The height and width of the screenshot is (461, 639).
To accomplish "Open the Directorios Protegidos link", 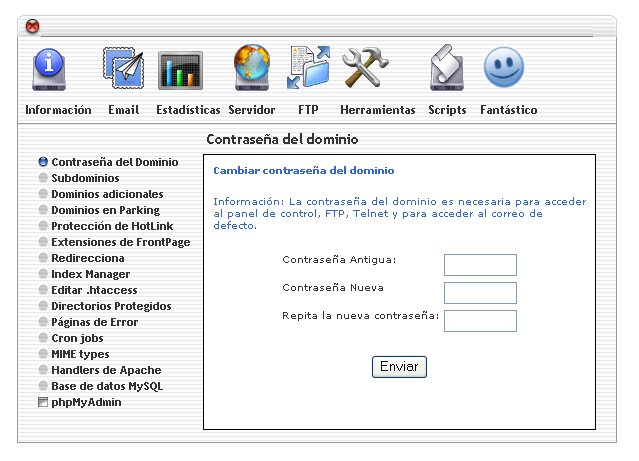I will [111, 306].
